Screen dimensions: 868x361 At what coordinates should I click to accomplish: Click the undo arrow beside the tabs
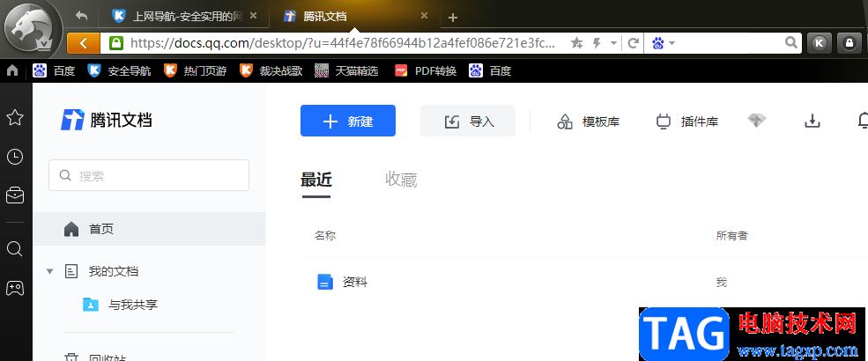coord(81,16)
